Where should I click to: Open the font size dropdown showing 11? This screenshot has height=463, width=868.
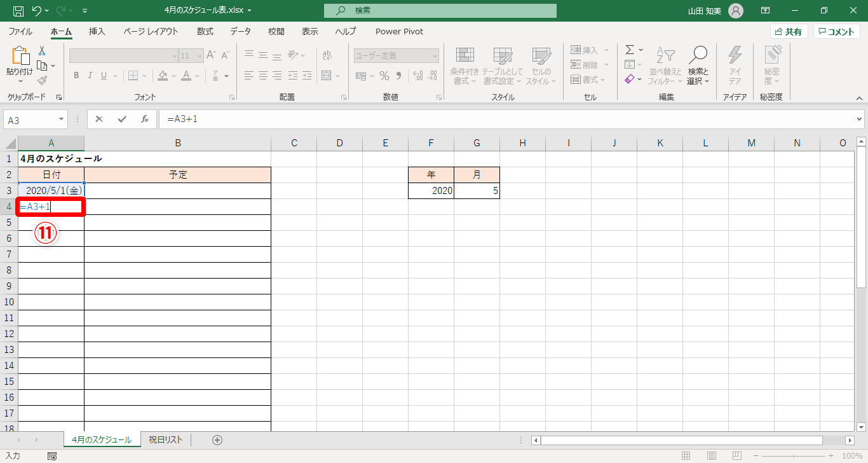click(200, 56)
